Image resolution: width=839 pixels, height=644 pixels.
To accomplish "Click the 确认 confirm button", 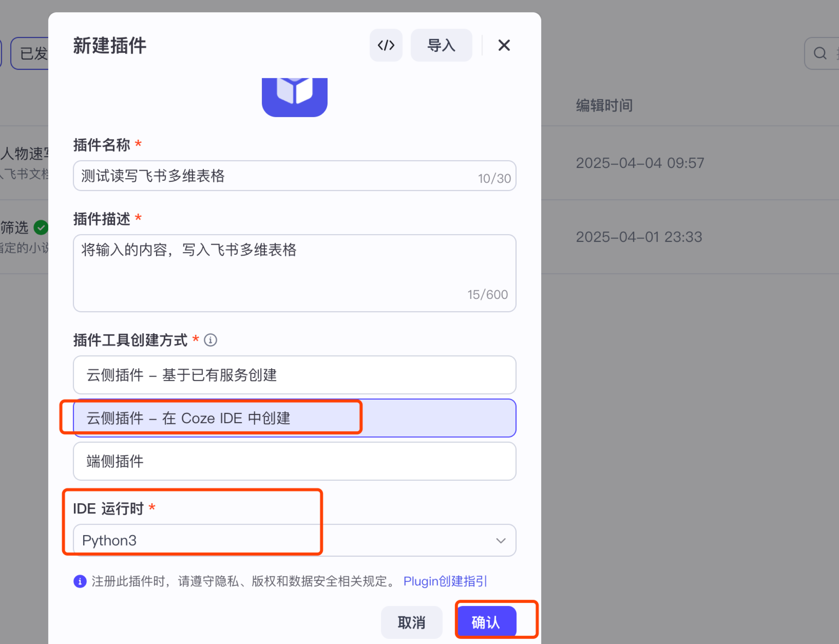I will point(486,622).
